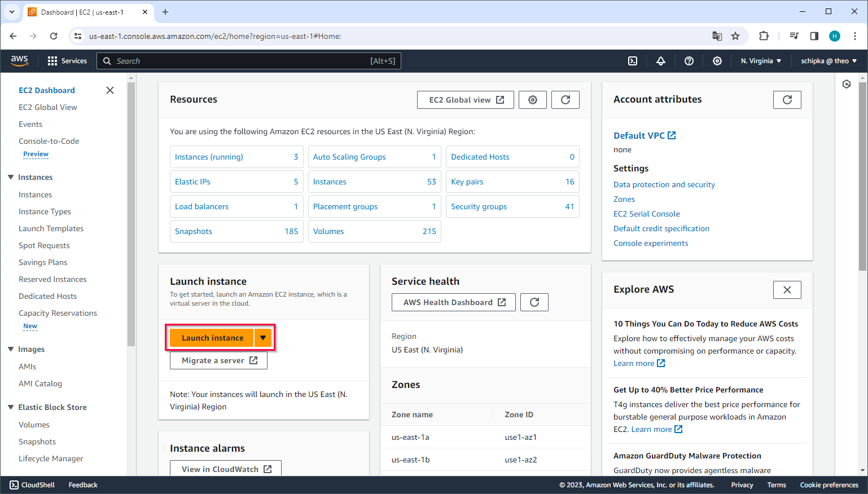This screenshot has height=494, width=868.
Task: Close the Explore AWS panel
Action: (x=787, y=290)
